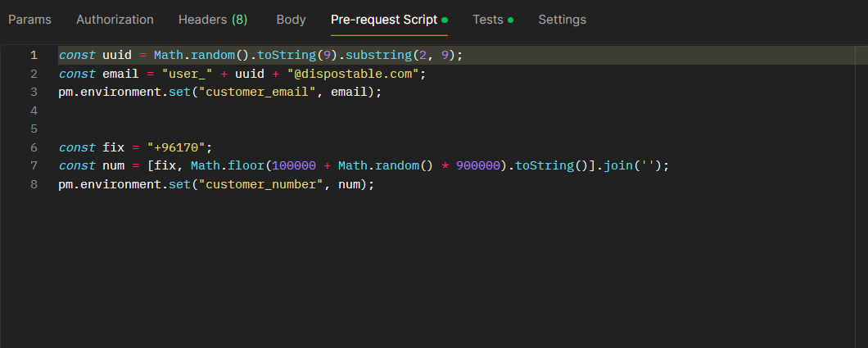Click the 900000 number on line 7
Screen dimensions: 868x348
(x=476, y=165)
